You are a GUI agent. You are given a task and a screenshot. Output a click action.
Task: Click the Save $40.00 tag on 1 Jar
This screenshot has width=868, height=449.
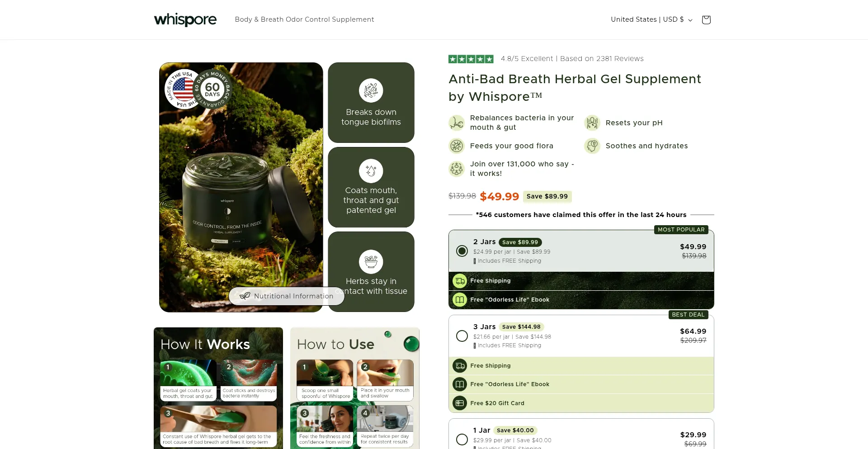click(x=515, y=430)
